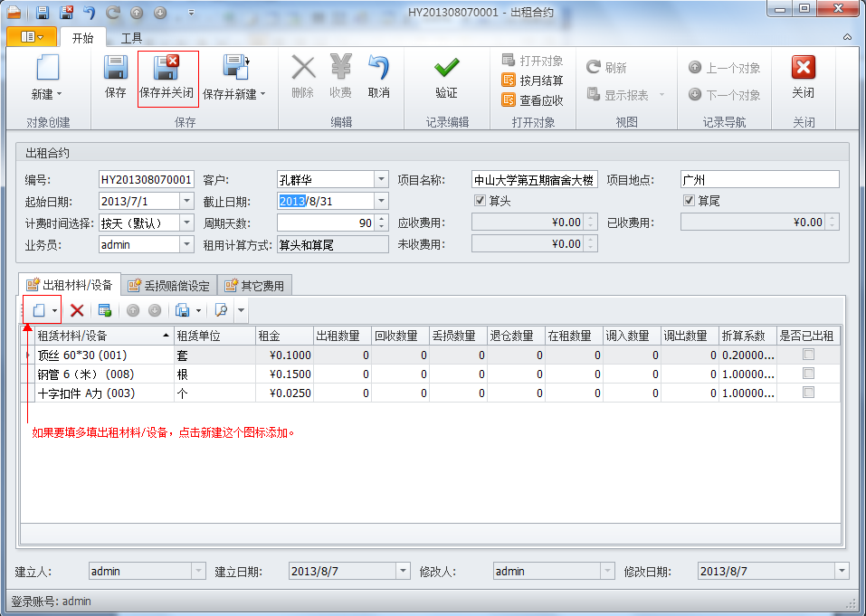Click the grid toolbar red X delete icon
This screenshot has width=866, height=616.
77,310
